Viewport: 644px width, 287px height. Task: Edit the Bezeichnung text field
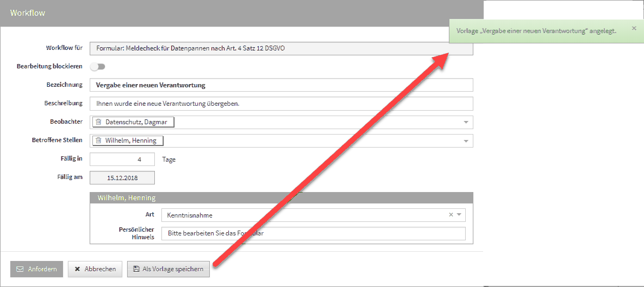281,85
